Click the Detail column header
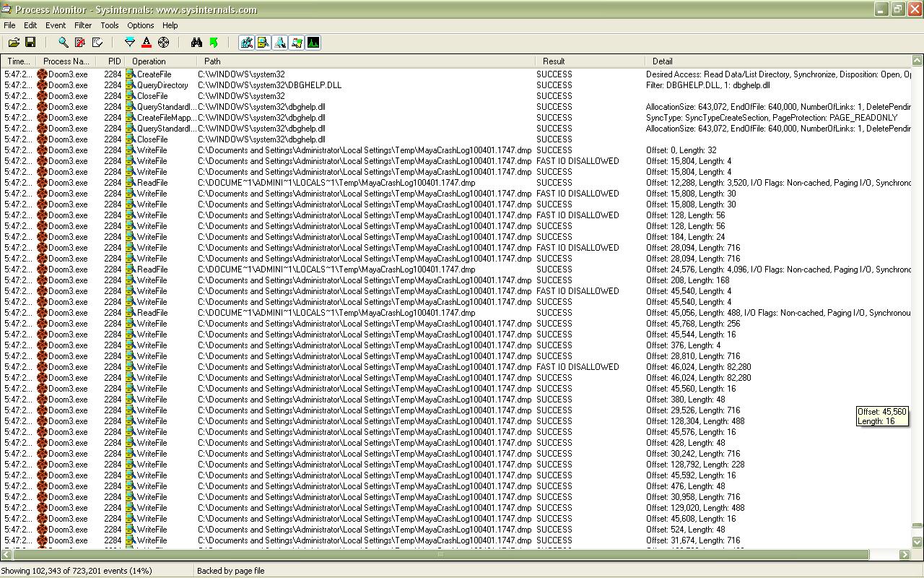924x578 pixels. tap(778, 61)
